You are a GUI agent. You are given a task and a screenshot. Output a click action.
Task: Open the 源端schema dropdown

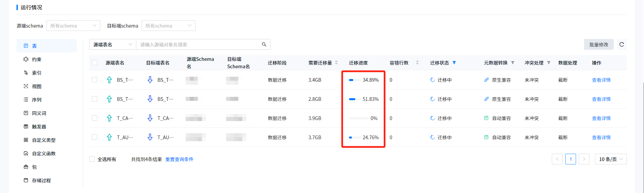click(73, 26)
